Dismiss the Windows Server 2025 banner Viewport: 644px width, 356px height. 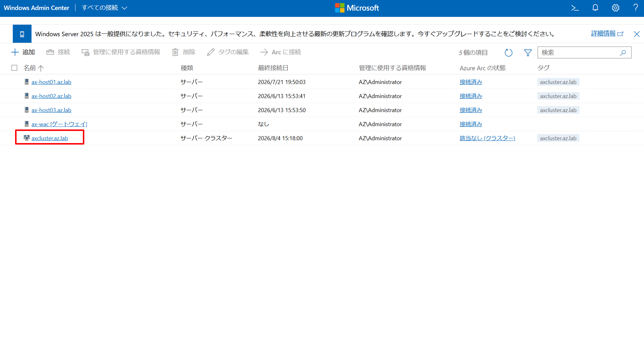pos(637,34)
